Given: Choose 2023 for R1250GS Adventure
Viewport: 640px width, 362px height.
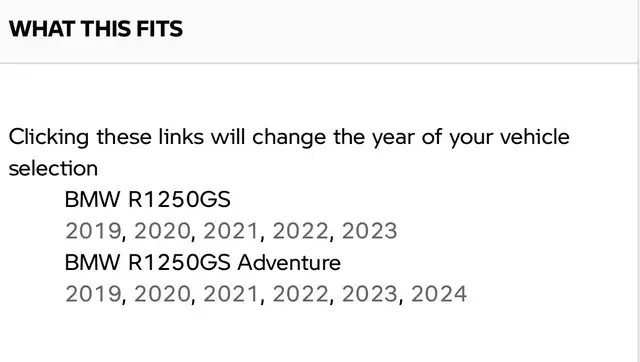Looking at the screenshot, I should pyautogui.click(x=369, y=294).
